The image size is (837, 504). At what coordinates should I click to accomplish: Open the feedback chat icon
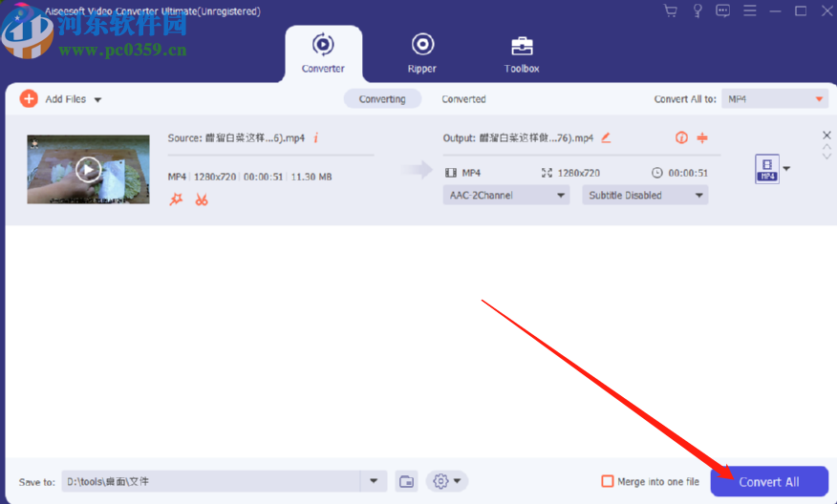(x=722, y=10)
